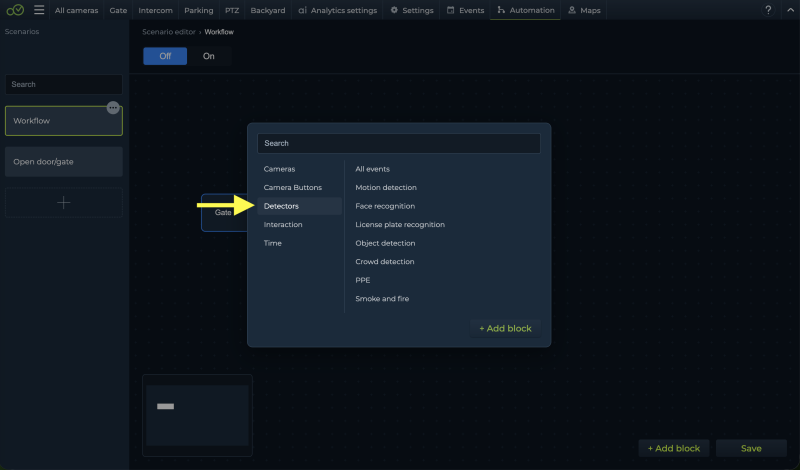Select the Workflow scenario
Image resolution: width=800 pixels, height=470 pixels.
tap(64, 121)
